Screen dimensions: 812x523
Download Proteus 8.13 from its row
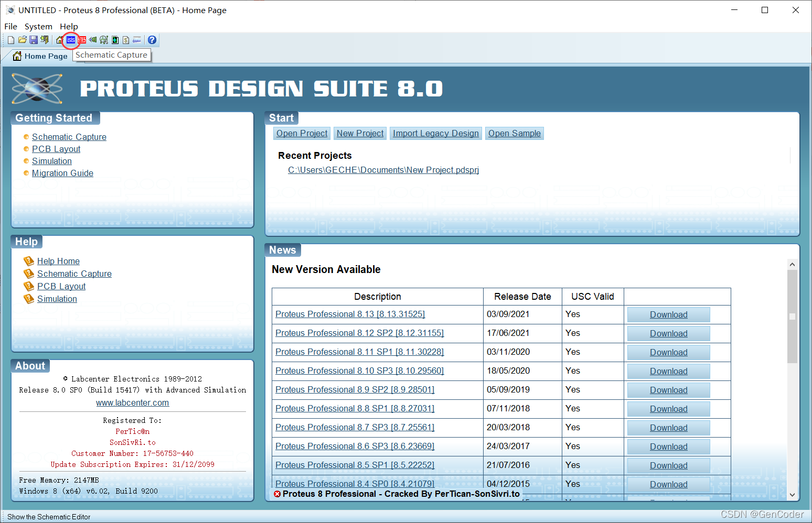pos(669,314)
